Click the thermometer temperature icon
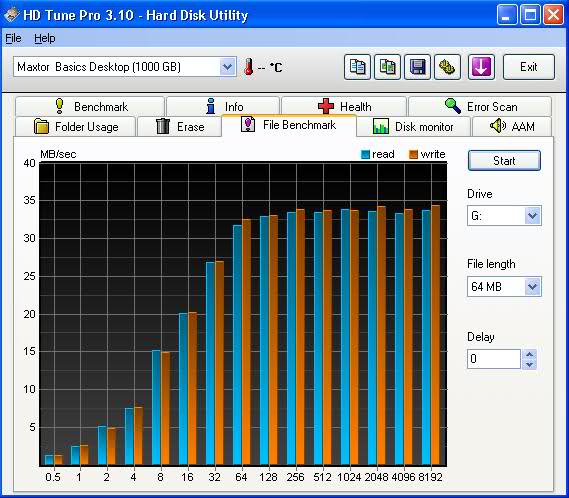This screenshot has width=569, height=498. (249, 67)
